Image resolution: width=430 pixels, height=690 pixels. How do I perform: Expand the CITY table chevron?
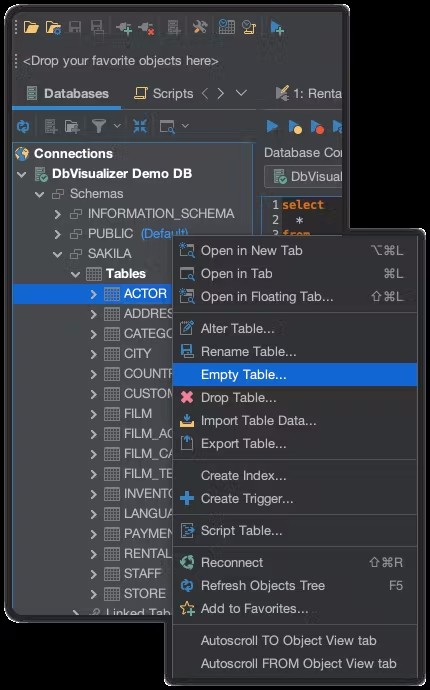(x=93, y=354)
